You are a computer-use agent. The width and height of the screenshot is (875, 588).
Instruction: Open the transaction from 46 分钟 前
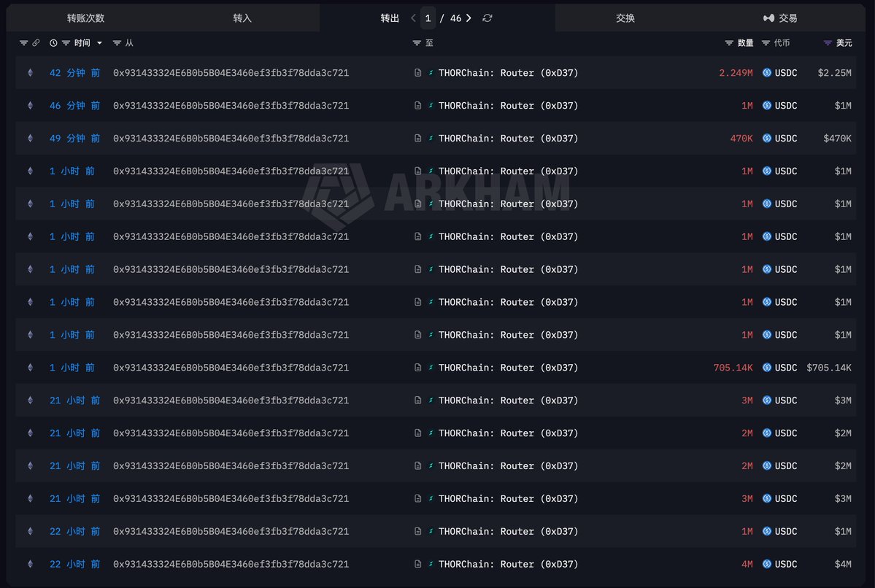(74, 106)
